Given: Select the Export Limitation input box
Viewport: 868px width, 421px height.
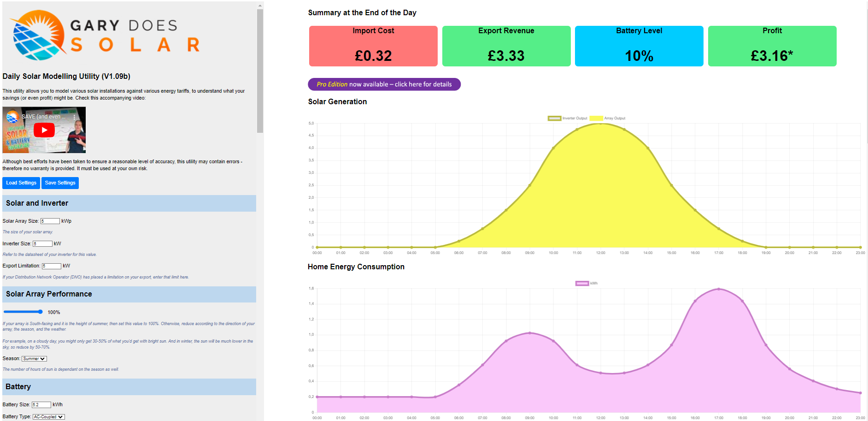Looking at the screenshot, I should [x=51, y=266].
